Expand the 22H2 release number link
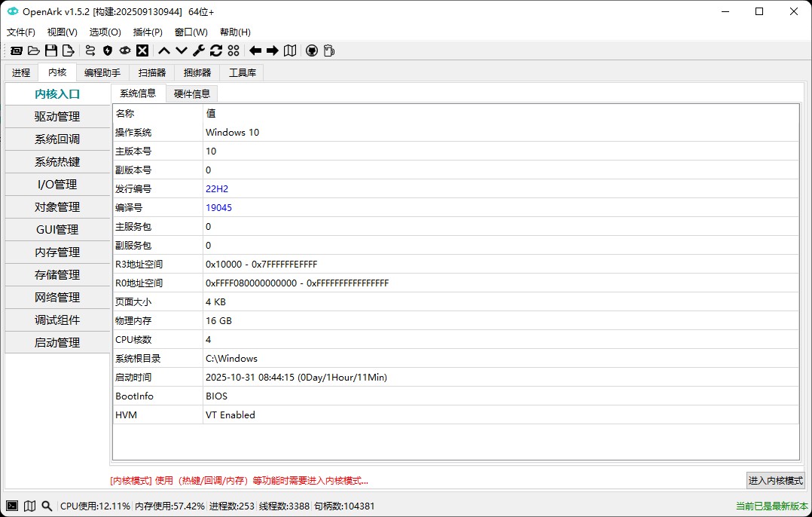This screenshot has height=517, width=812. coord(217,188)
